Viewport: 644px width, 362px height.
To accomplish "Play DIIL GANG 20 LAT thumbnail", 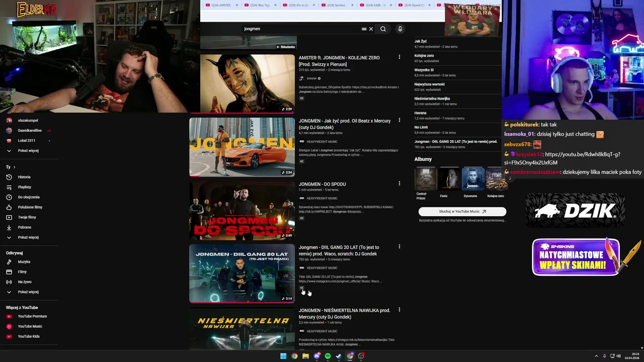I will tap(242, 274).
